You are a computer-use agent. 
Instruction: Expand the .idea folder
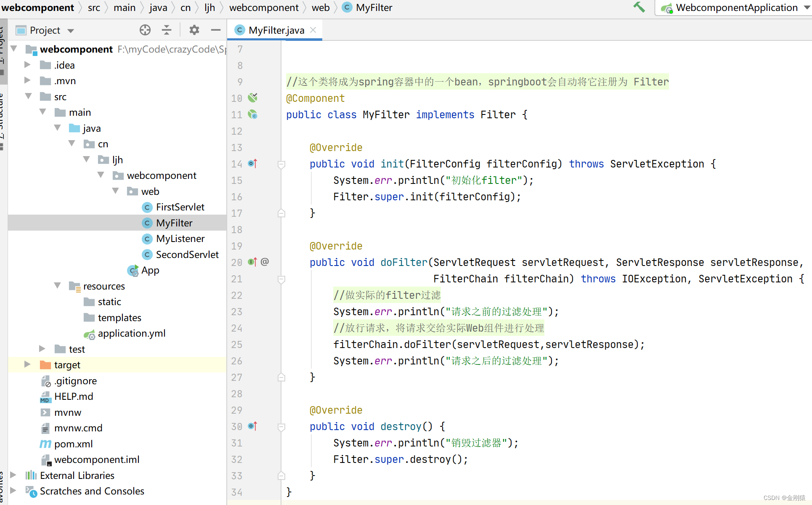[x=27, y=64]
